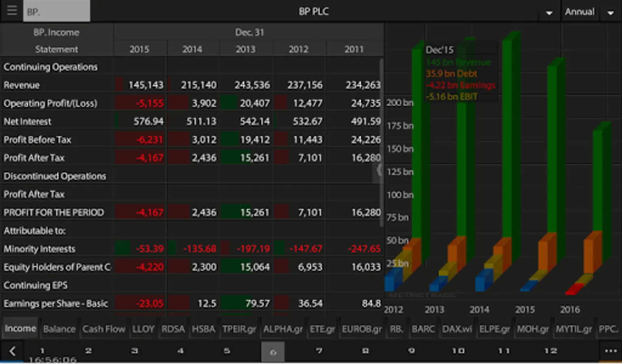Expand the dropdown arrow next to Annual
This screenshot has width=622, height=364.
611,13
